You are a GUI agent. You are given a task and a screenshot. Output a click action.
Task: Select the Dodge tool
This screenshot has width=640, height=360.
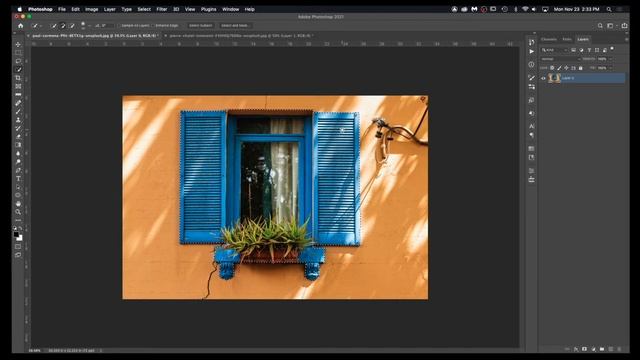point(18,162)
